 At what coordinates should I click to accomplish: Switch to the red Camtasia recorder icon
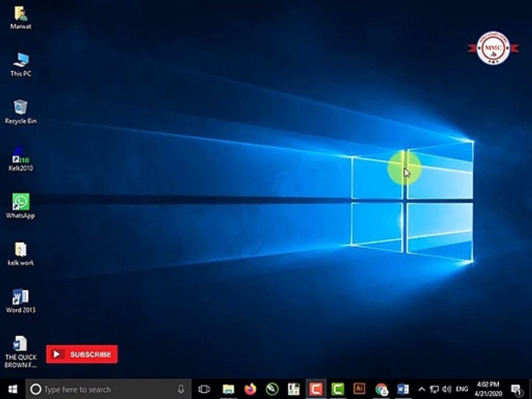tap(316, 389)
